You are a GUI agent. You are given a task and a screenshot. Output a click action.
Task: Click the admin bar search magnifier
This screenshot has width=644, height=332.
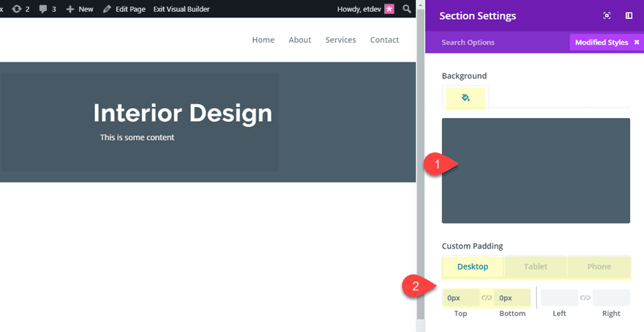click(407, 9)
